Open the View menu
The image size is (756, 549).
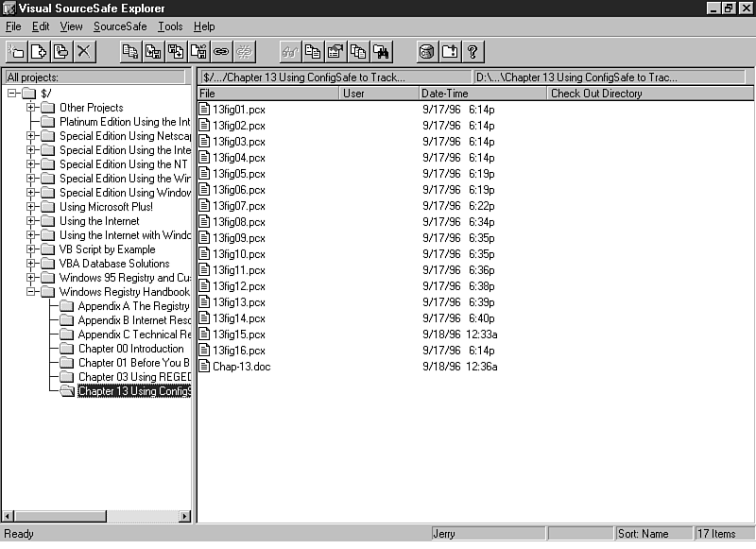pyautogui.click(x=71, y=26)
